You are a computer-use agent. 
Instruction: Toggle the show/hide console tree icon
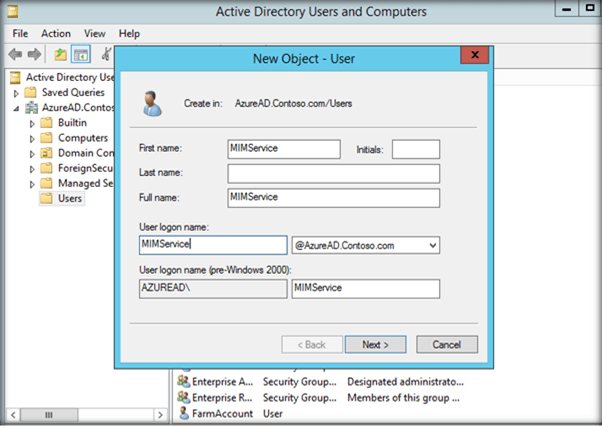pos(81,54)
